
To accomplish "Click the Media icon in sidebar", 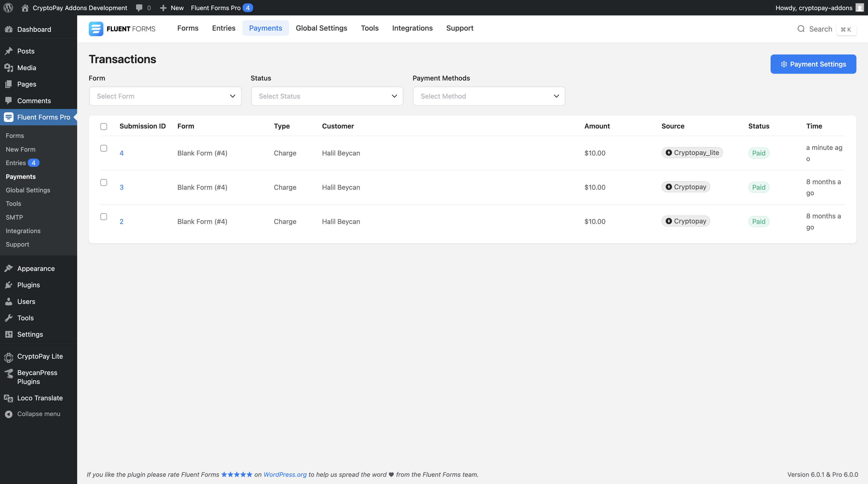I will point(9,68).
